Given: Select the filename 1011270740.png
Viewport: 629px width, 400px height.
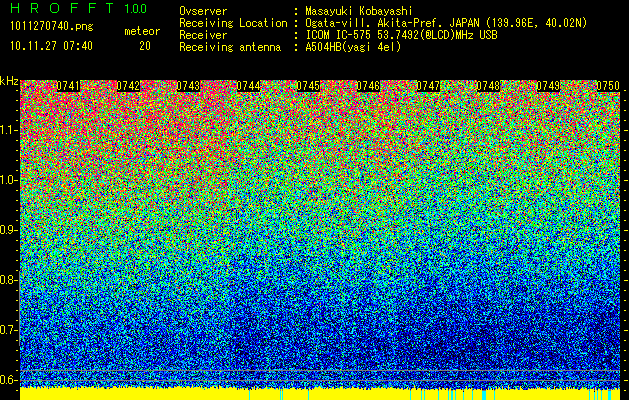Looking at the screenshot, I should click(x=52, y=27).
